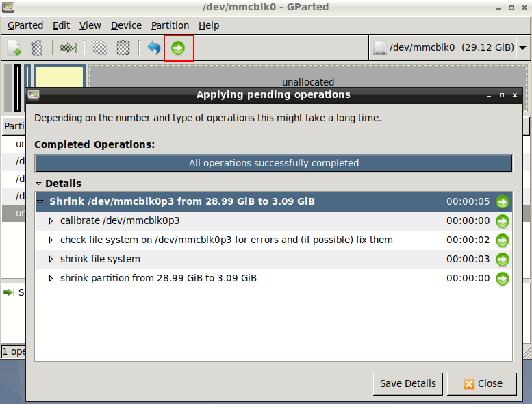The image size is (532, 404).
Task: Click the Copy partition toolbar icon
Action: coord(100,49)
